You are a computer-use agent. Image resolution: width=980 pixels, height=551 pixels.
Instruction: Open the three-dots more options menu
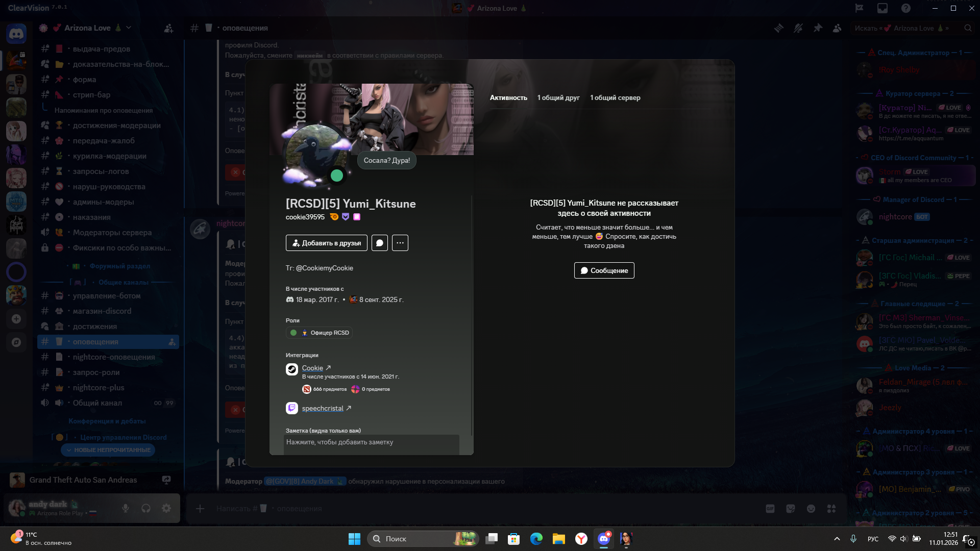click(400, 243)
